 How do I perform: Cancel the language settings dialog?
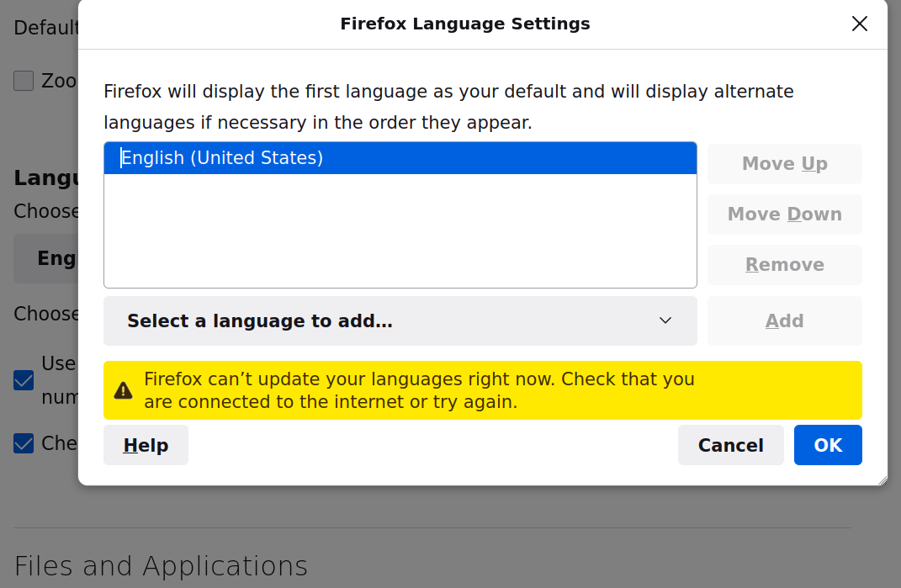[x=730, y=445]
